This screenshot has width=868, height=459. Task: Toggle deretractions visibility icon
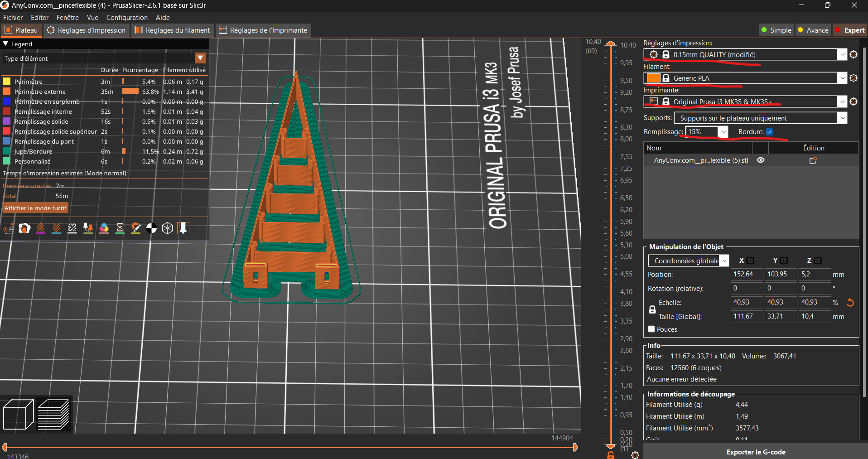pyautogui.click(x=56, y=228)
